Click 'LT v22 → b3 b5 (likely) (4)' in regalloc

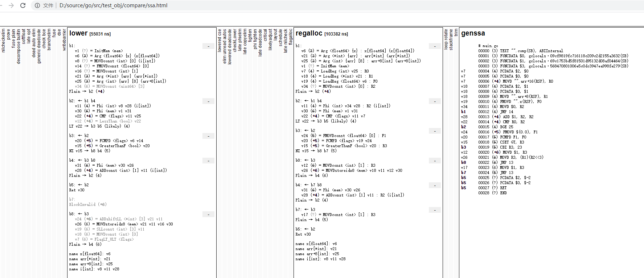click(326, 121)
